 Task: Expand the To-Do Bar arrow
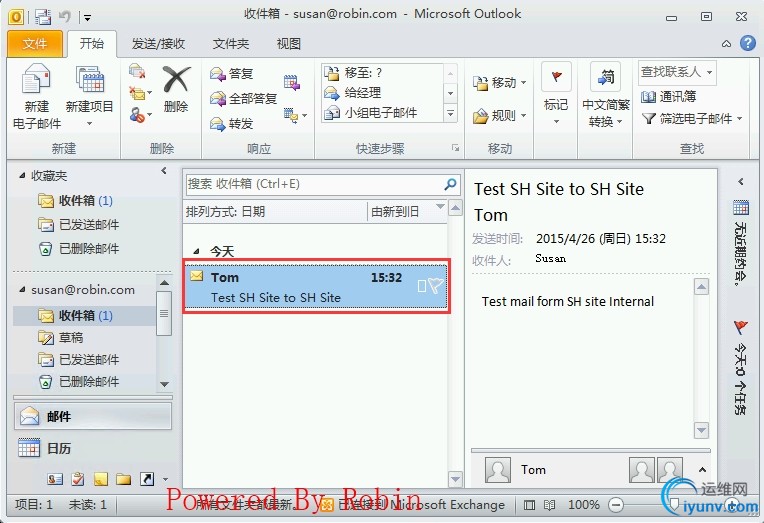point(741,181)
